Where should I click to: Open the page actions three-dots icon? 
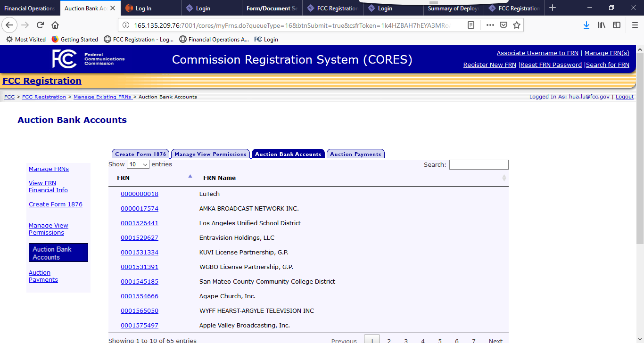click(490, 25)
